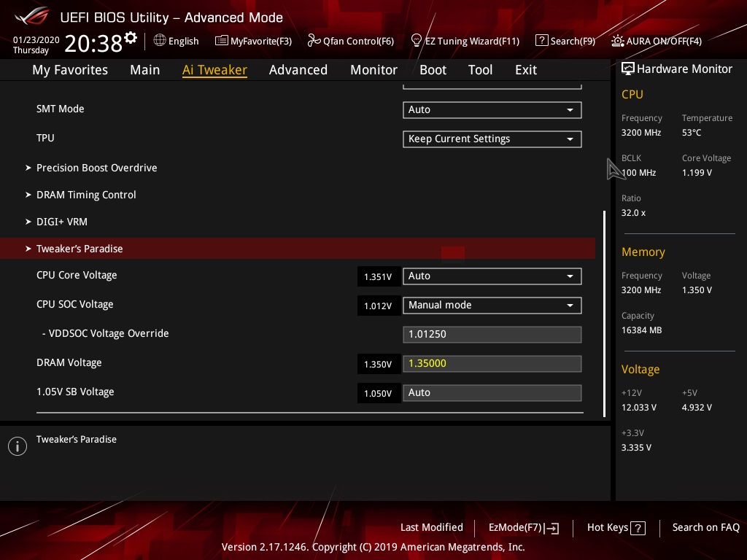This screenshot has height=560, width=747.
Task: Open the Exit tab
Action: click(x=526, y=70)
